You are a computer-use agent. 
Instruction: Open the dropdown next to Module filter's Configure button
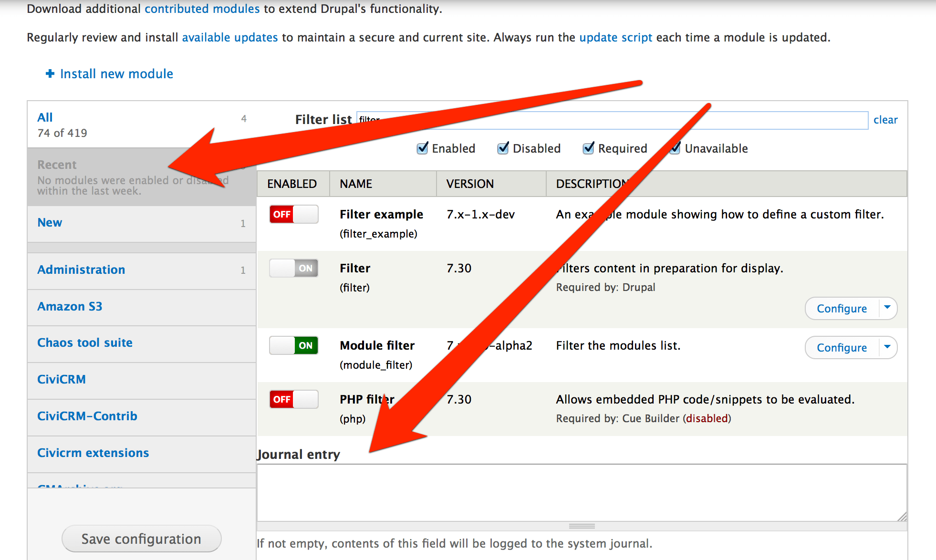[887, 347]
